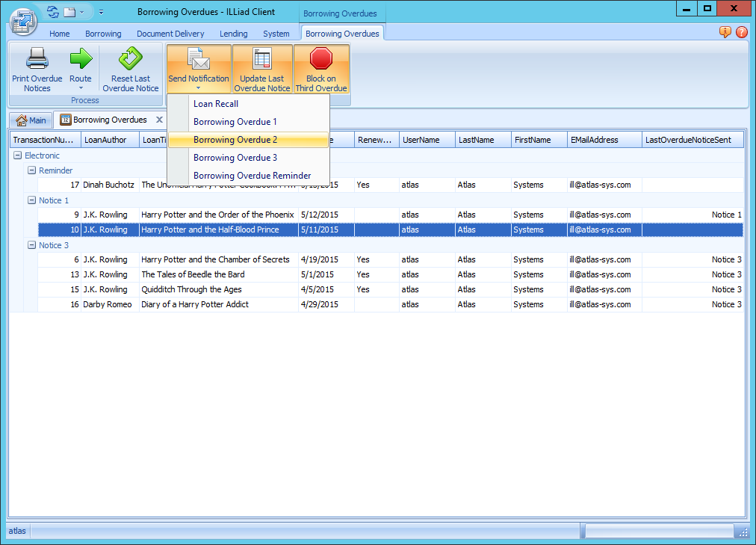Switch to the Main tab

coord(31,119)
